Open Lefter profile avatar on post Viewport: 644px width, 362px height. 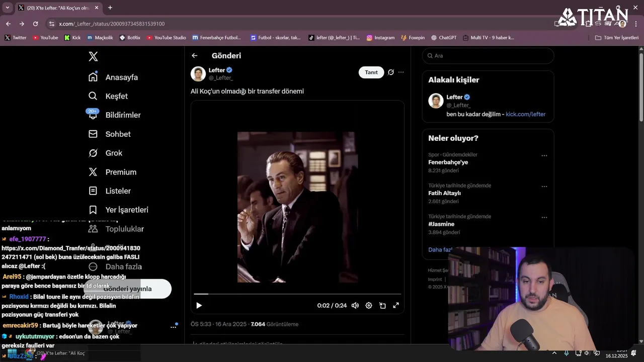coord(198,74)
